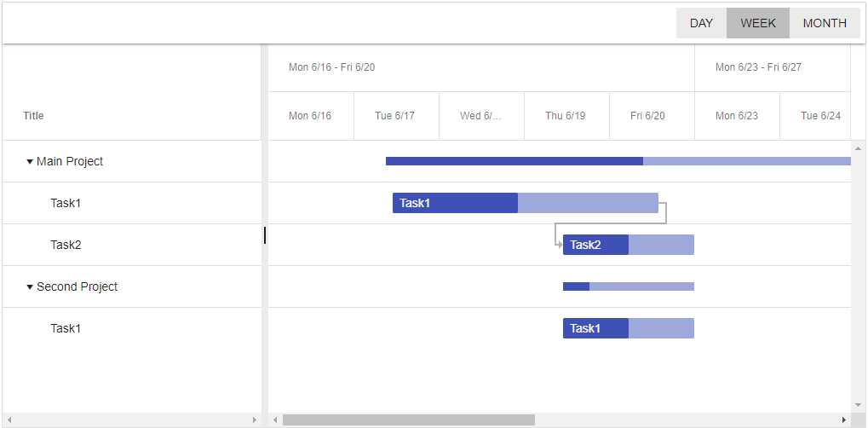Click the vertical scrollbar down arrow
868x428 pixels.
858,405
